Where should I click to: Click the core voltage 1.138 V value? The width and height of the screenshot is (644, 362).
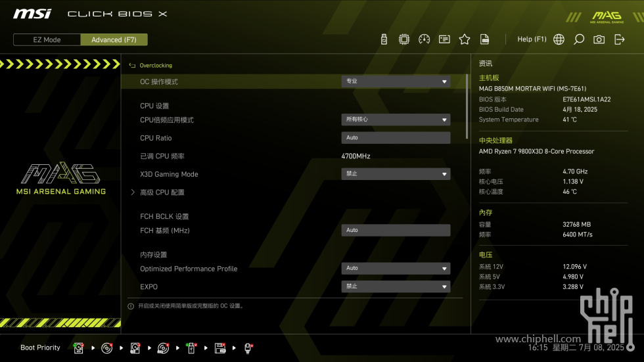click(573, 181)
